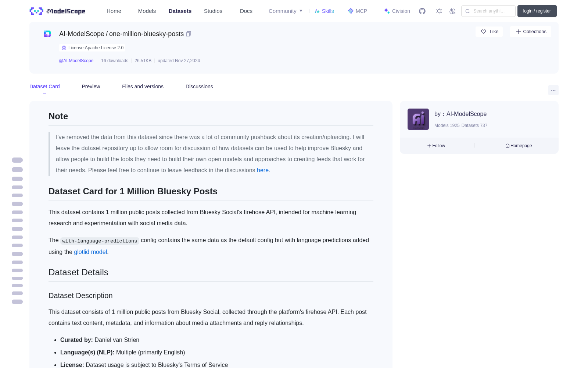The height and width of the screenshot is (368, 588).
Task: Open the MCP section
Action: click(357, 11)
